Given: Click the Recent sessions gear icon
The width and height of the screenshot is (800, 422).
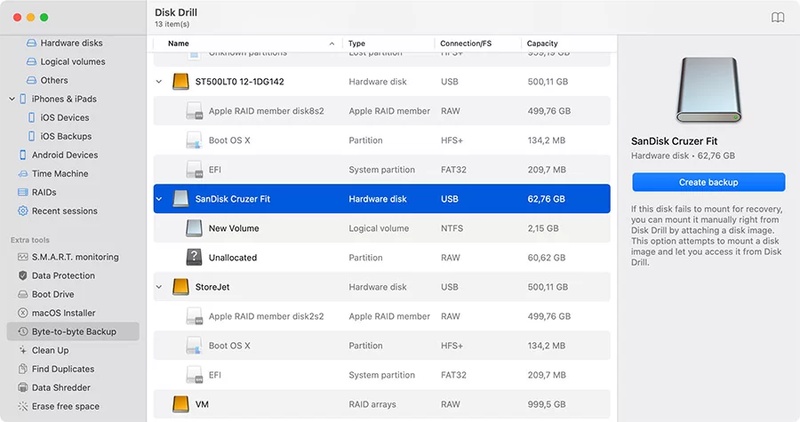Looking at the screenshot, I should coord(23,211).
